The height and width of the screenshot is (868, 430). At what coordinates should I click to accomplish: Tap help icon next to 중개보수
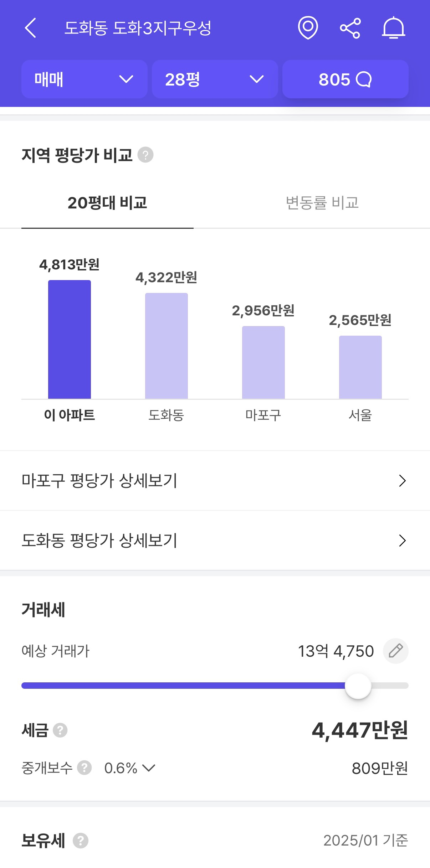(x=85, y=768)
